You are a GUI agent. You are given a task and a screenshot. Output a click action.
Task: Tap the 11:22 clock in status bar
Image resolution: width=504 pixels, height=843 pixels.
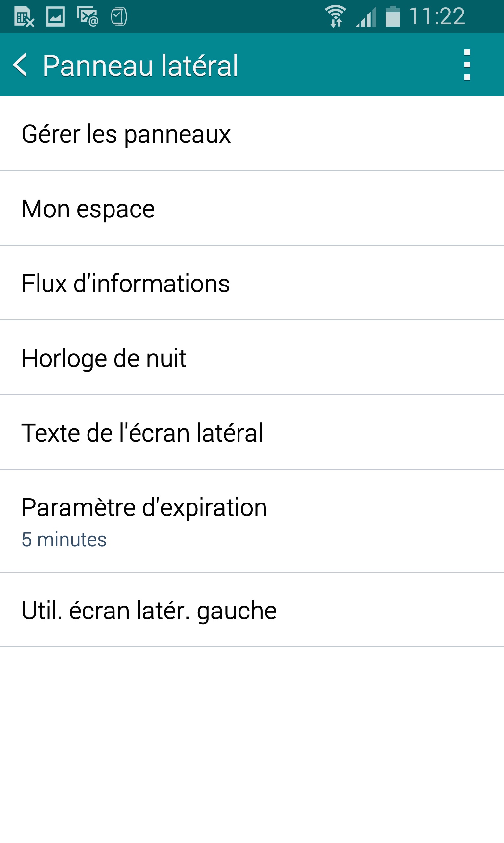tap(437, 16)
